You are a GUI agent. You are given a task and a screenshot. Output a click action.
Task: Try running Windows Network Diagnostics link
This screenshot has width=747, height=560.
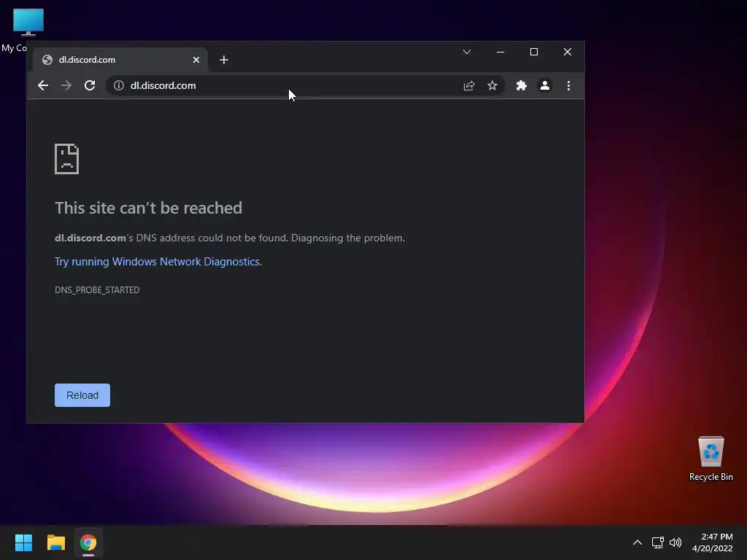pyautogui.click(x=158, y=262)
